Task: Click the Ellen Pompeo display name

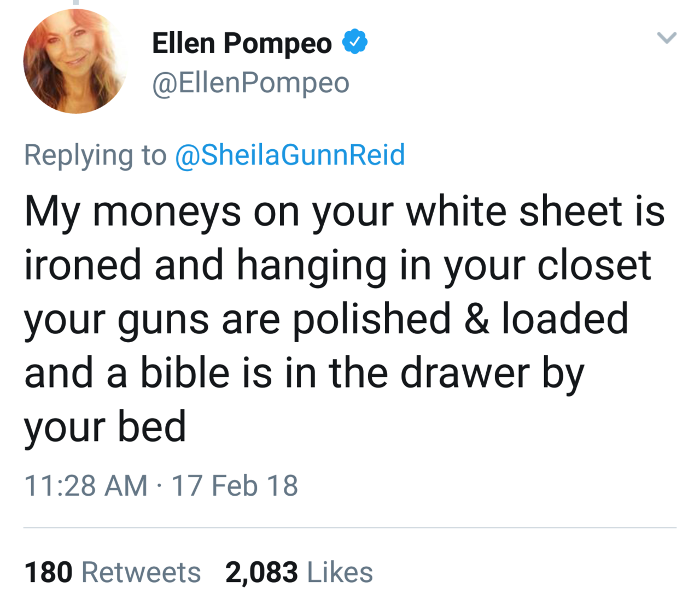Action: pyautogui.click(x=242, y=43)
